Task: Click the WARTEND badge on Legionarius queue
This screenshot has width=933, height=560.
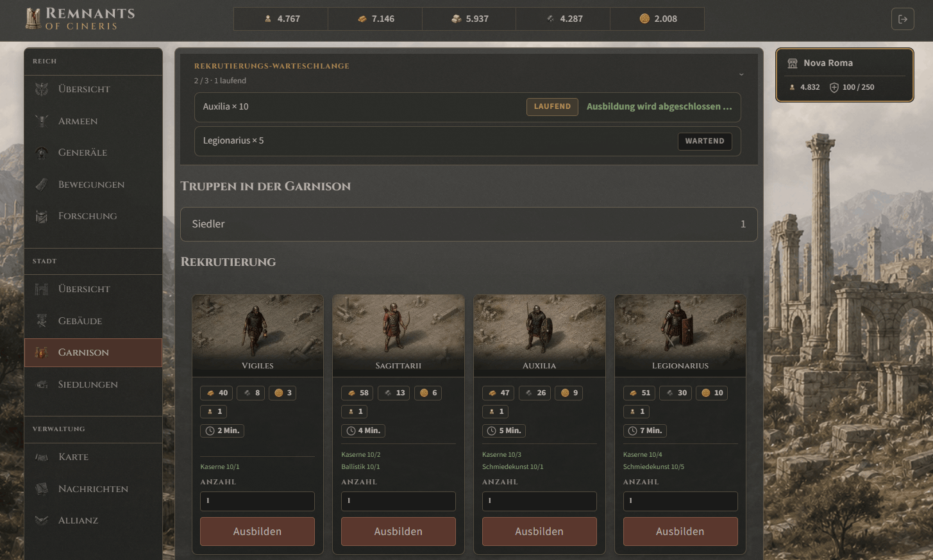Action: pyautogui.click(x=705, y=141)
